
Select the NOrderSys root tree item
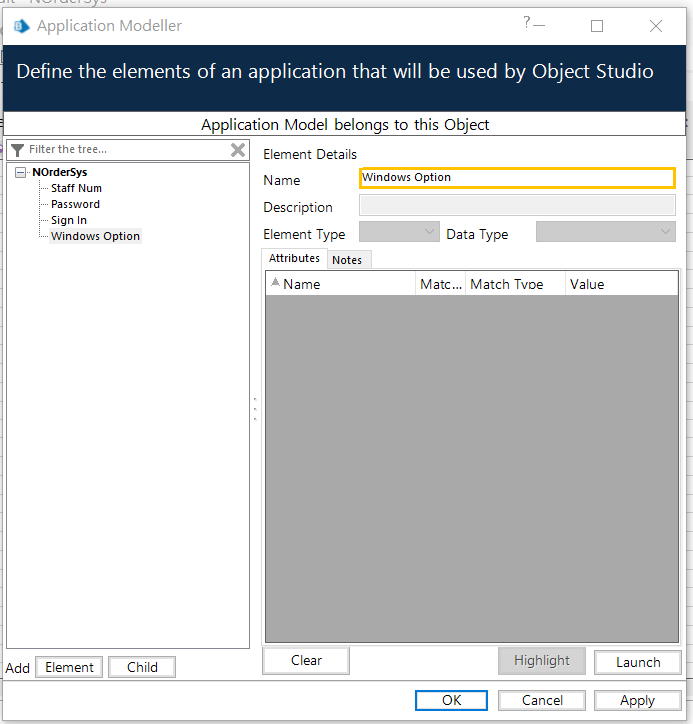click(x=60, y=172)
